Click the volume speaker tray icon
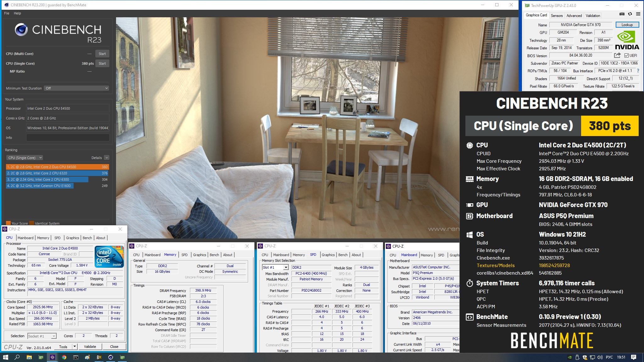 coord(600,357)
